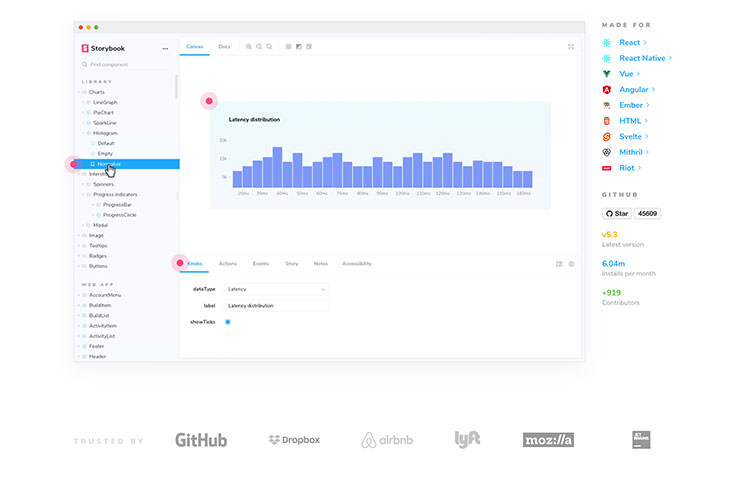Select the Empty story

pyautogui.click(x=105, y=153)
